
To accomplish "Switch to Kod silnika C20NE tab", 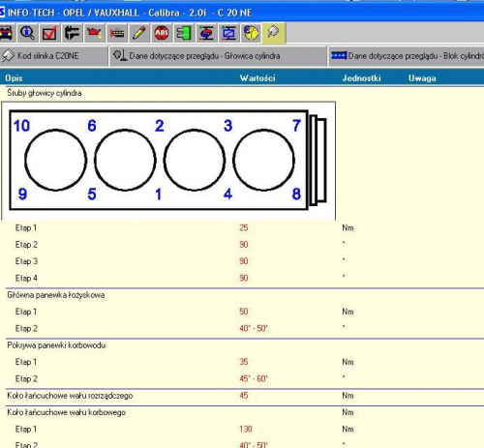I will point(53,56).
